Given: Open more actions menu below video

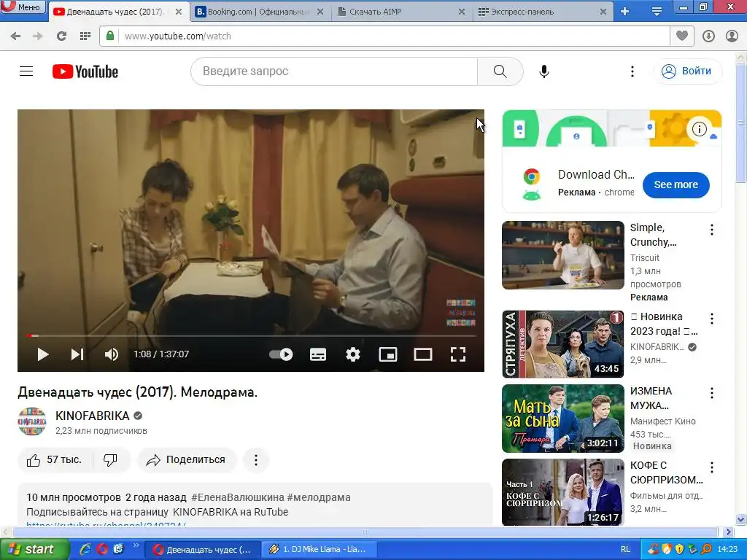Looking at the screenshot, I should coord(256,460).
